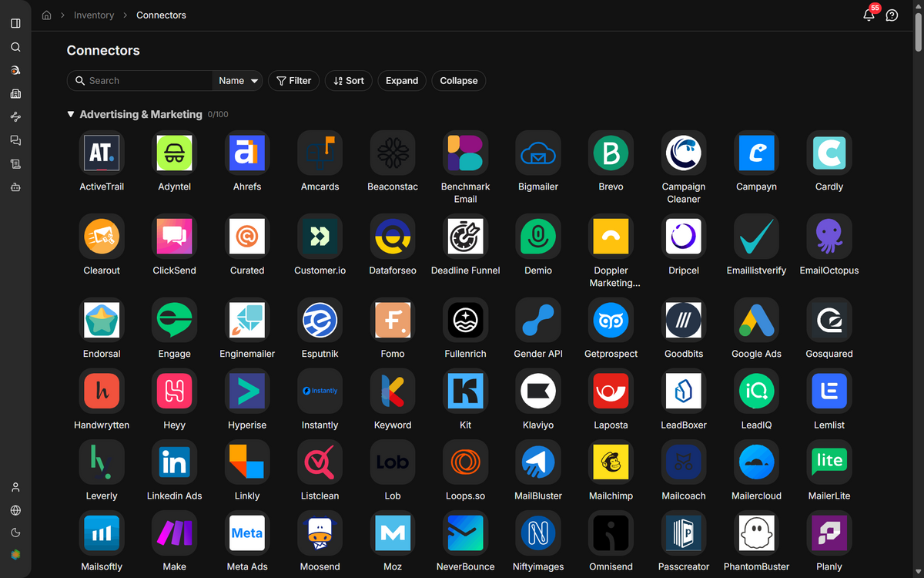Select the Omnisend connector
Image resolution: width=924 pixels, height=578 pixels.
pos(611,533)
